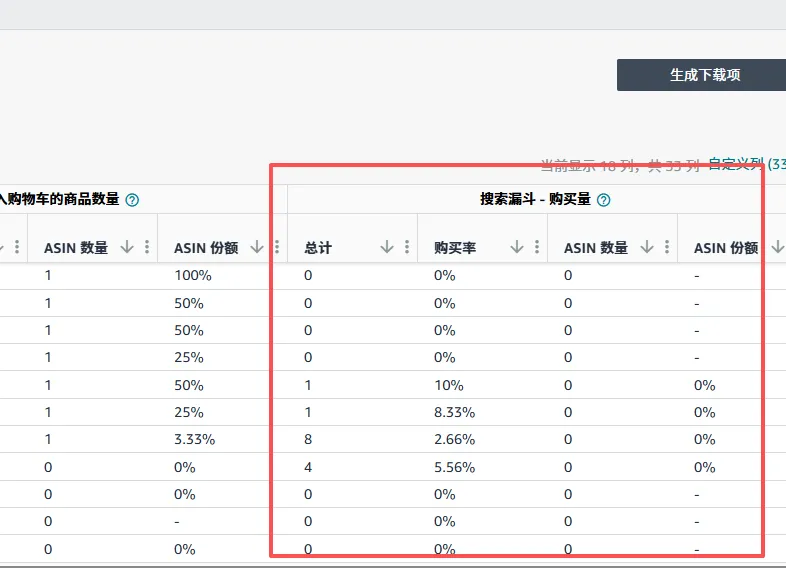The image size is (786, 568).
Task: Click the 购买率 column header label
Action: [455, 248]
